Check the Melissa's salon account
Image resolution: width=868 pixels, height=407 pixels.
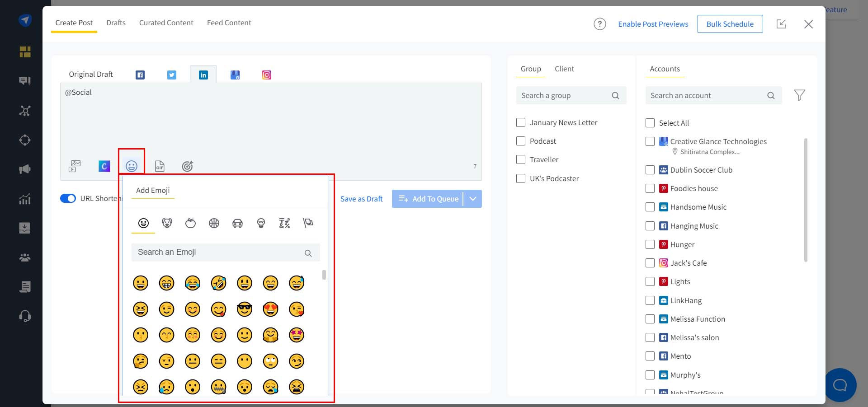click(x=650, y=337)
